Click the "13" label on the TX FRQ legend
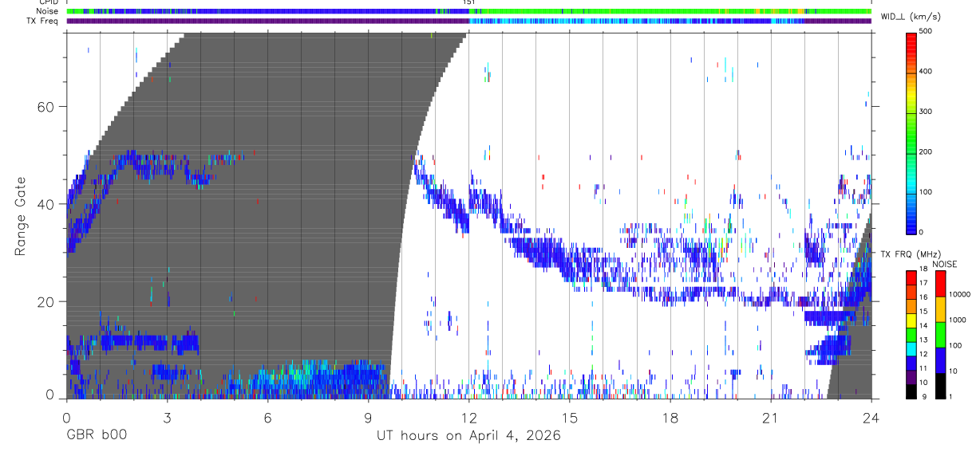This screenshot has width=980, height=452. coord(924,340)
